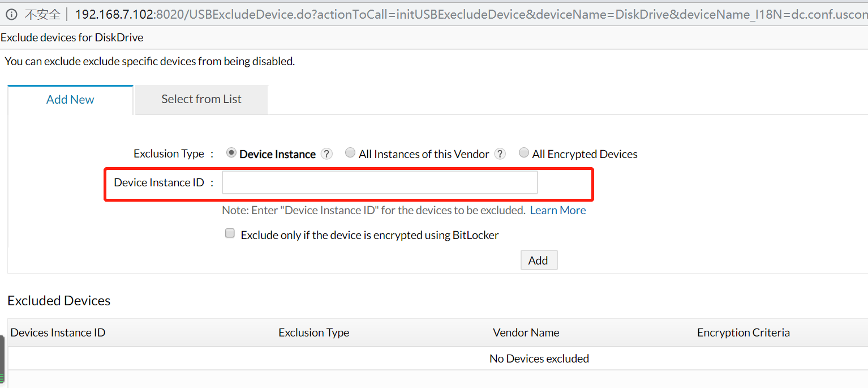Follow the Learn More link
The width and height of the screenshot is (868, 388).
click(558, 210)
